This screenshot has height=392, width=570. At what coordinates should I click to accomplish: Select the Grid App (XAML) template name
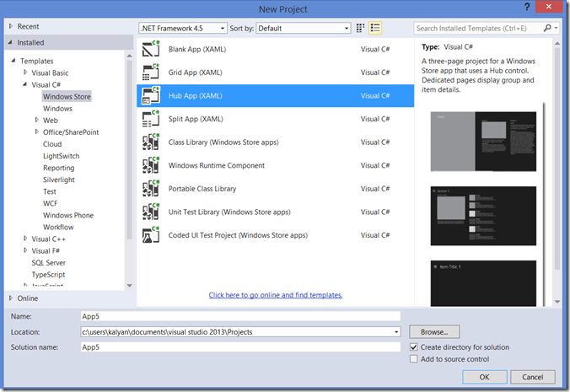(196, 72)
